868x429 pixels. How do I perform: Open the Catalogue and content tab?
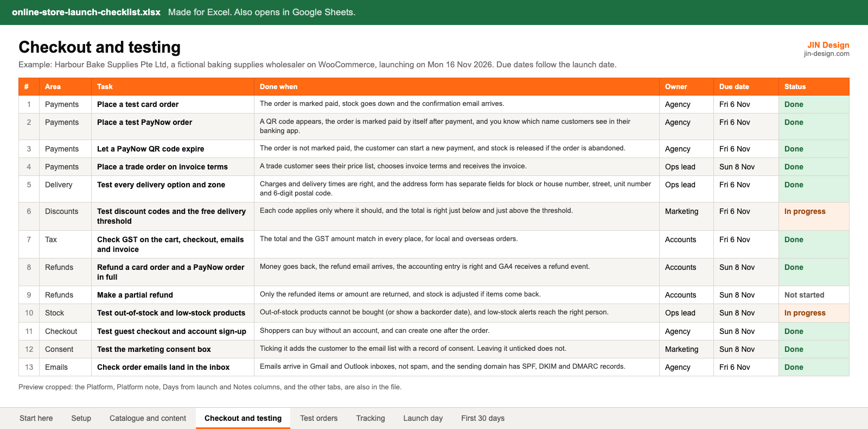(x=148, y=418)
